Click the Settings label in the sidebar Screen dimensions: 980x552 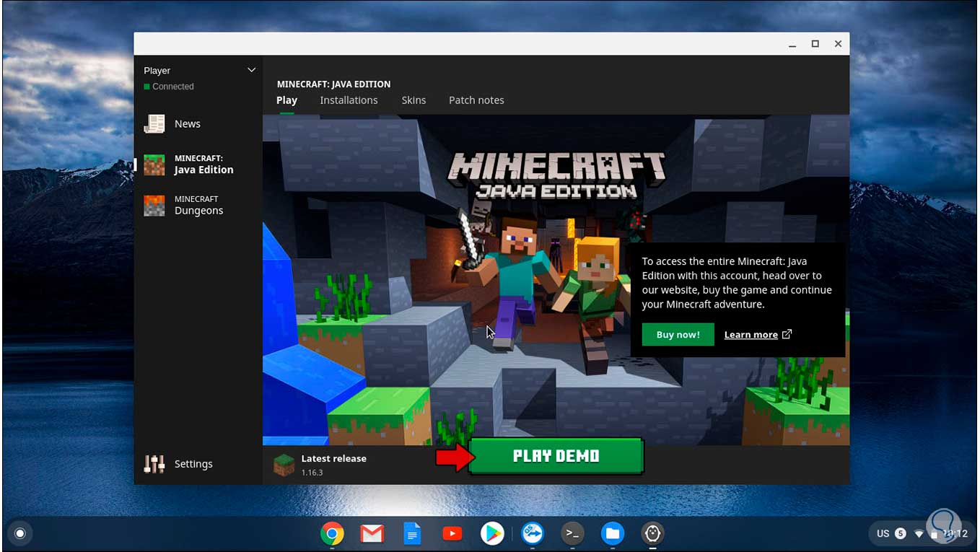point(193,464)
